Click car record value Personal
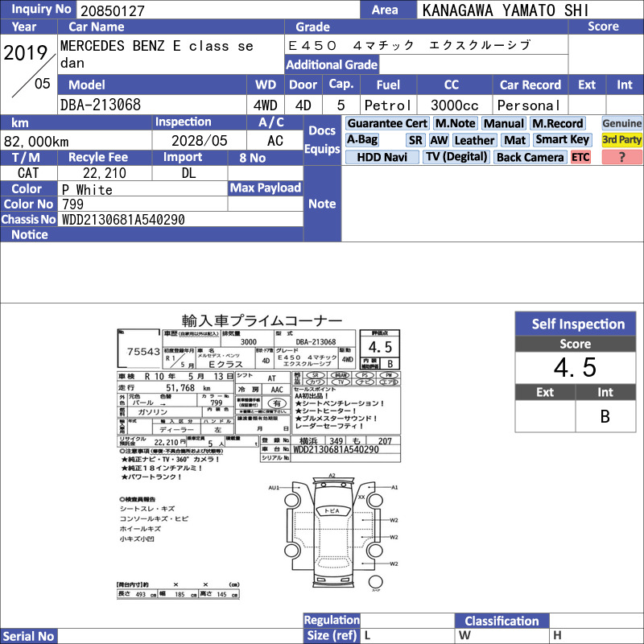Screen dimensions: 644x644 [529, 105]
